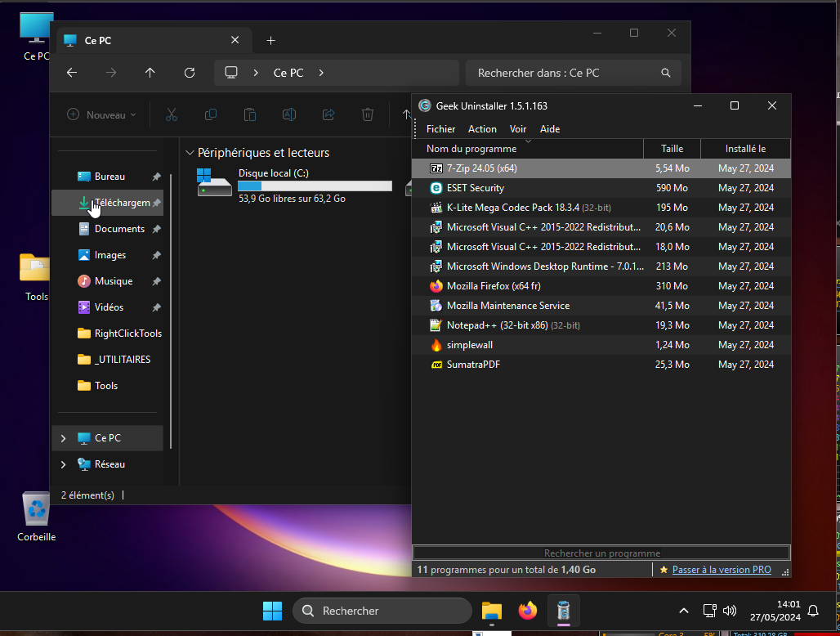This screenshot has height=636, width=840.
Task: Refresh the Ce PC Explorer view
Action: pyautogui.click(x=190, y=73)
